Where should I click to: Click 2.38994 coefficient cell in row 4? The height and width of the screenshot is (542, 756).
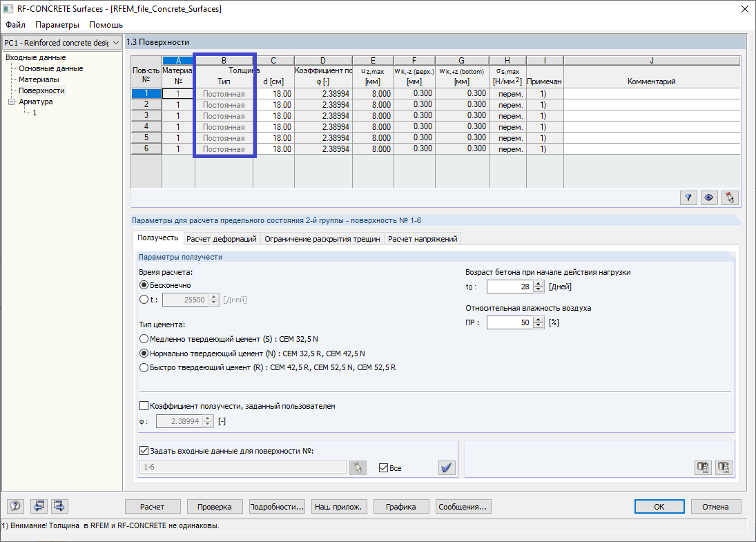pyautogui.click(x=323, y=127)
